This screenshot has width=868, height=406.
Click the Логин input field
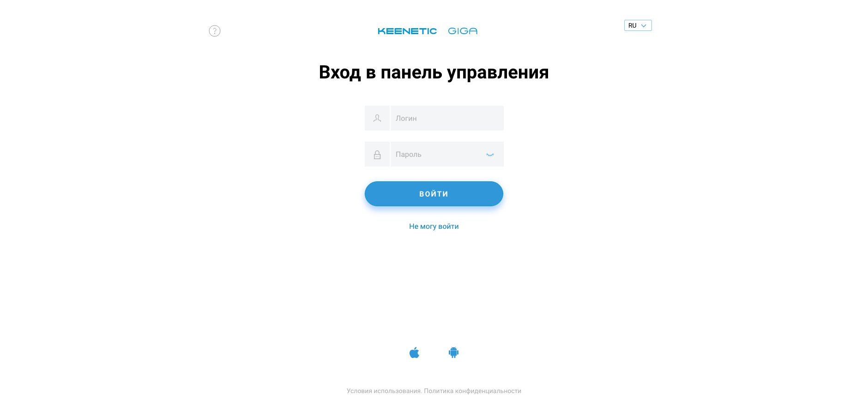tap(447, 118)
